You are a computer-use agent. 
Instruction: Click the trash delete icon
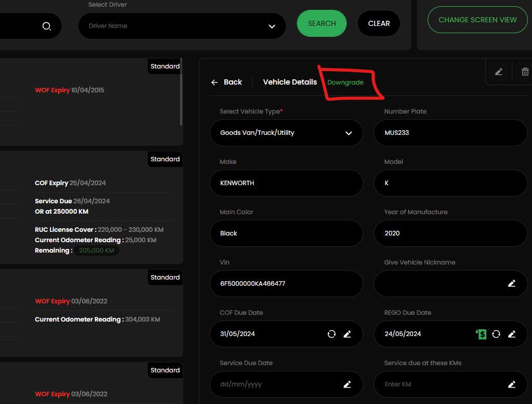coord(525,72)
